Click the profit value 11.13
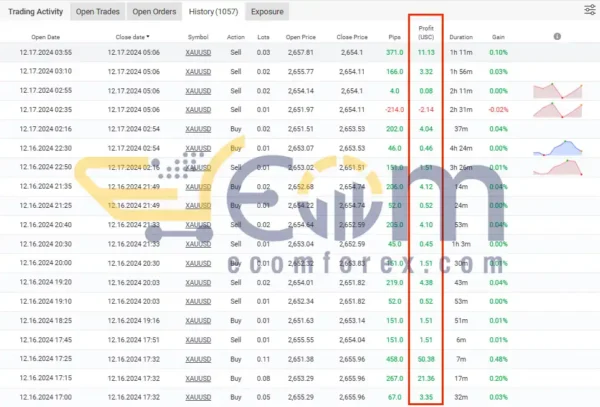Viewport: 600px width, 407px height. coord(426,52)
